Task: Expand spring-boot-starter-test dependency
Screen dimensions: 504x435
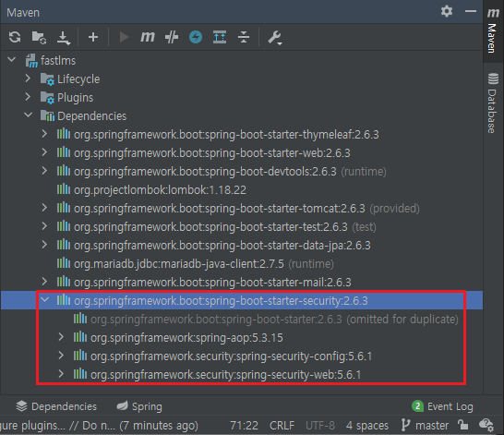Action: click(44, 226)
